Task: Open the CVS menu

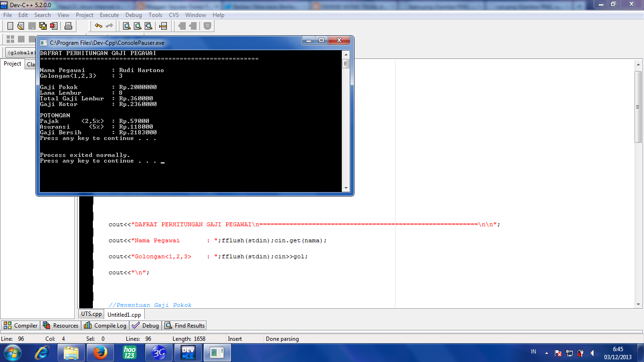Action: click(174, 15)
